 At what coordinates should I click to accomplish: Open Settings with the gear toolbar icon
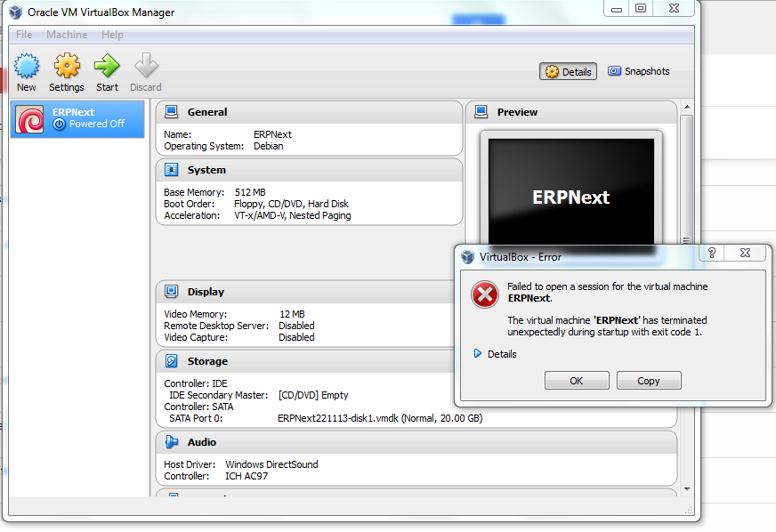67,66
